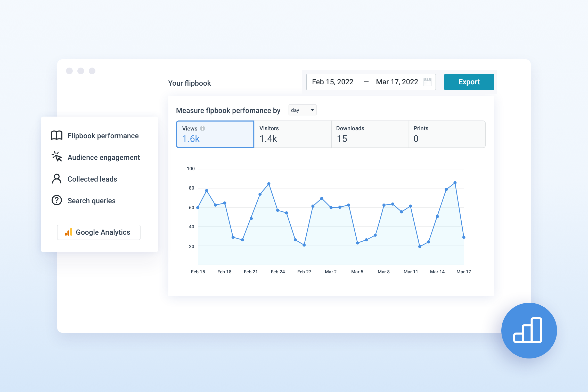Open the day performance dropdown
588x392 pixels.
pos(302,110)
